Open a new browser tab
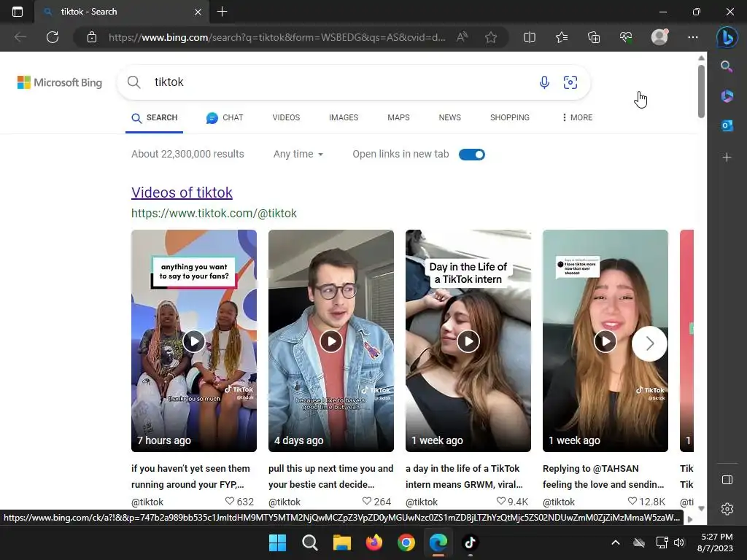Screen dimensions: 747x560 pos(222,12)
